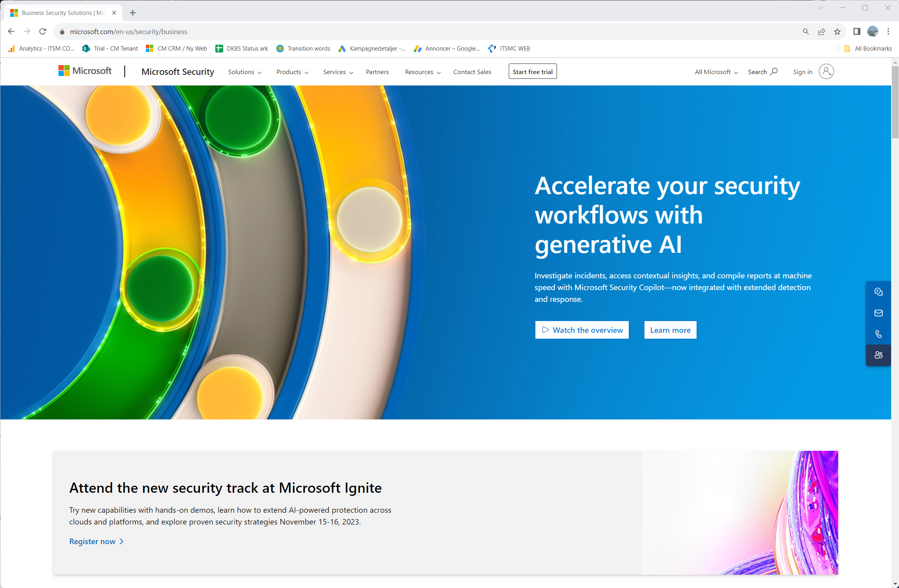This screenshot has height=588, width=899.
Task: Bookmark this page with the star
Action: click(x=837, y=32)
